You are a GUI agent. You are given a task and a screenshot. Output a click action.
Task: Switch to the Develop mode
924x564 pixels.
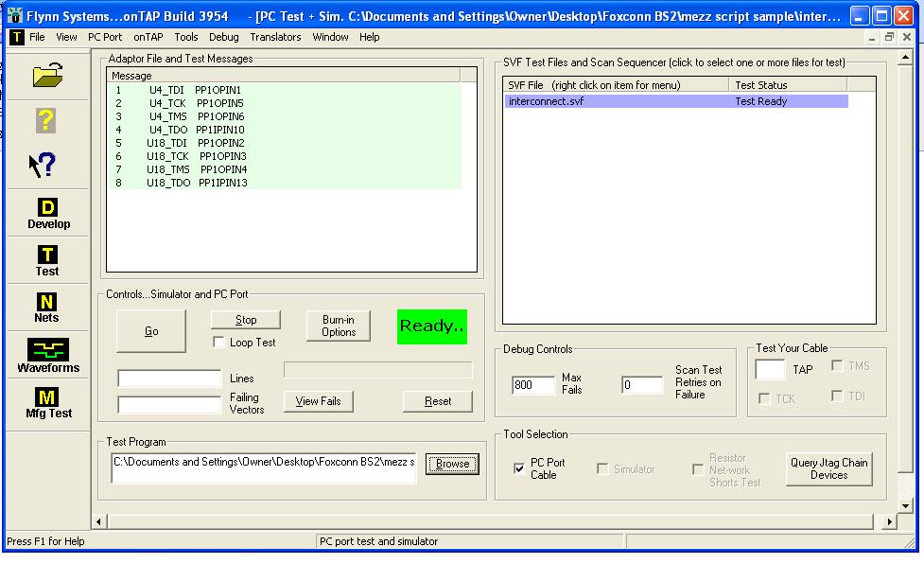pyautogui.click(x=48, y=213)
